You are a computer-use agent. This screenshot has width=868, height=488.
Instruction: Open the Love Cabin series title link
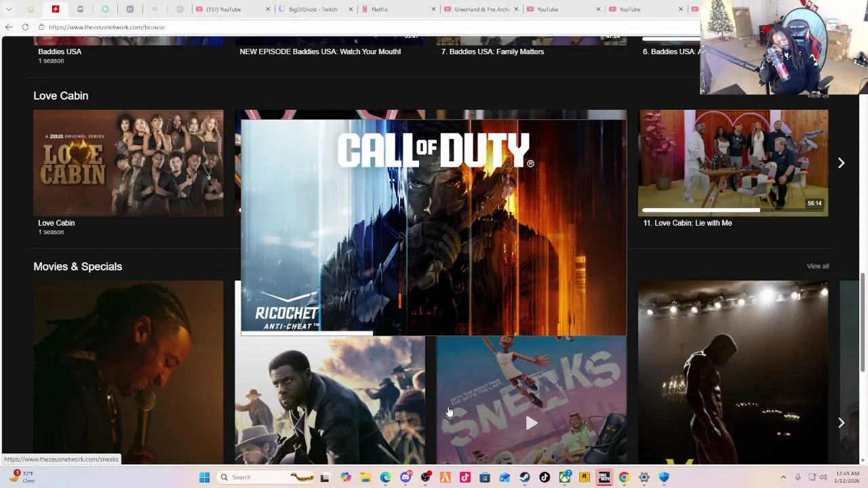point(56,223)
